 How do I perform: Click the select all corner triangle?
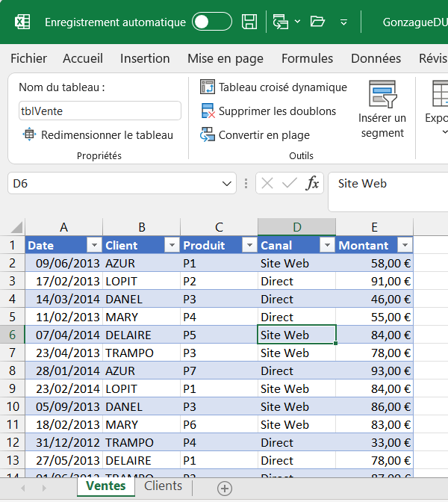(x=16, y=227)
